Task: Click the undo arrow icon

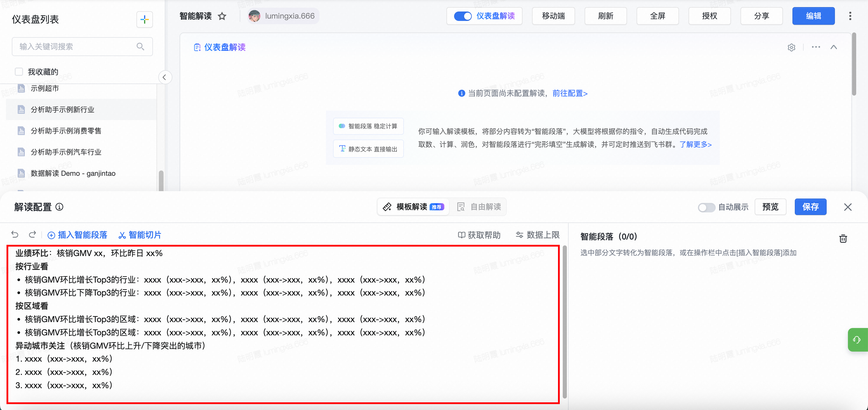Action: pyautogui.click(x=15, y=234)
